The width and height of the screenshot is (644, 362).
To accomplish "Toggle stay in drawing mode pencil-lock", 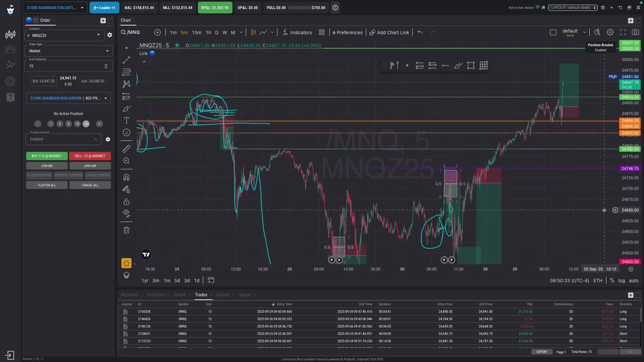I will 126,189.
